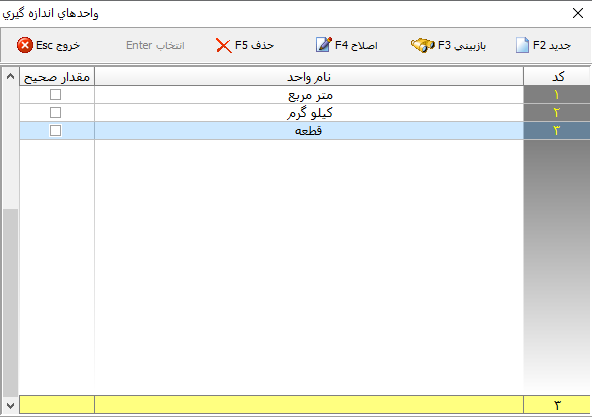Click the blank page new icon (F2)
This screenshot has width=592, height=417.
[x=523, y=45]
